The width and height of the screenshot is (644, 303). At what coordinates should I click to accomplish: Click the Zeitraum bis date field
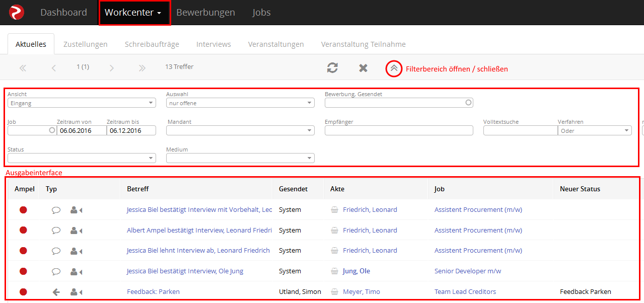tap(131, 130)
